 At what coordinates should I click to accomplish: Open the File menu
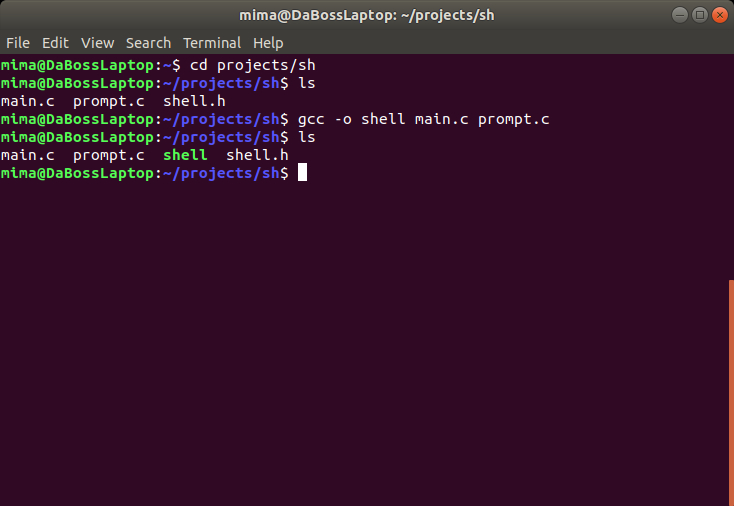pos(18,43)
